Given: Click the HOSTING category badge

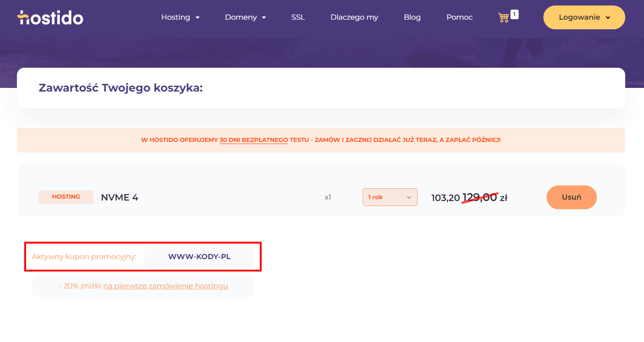Looking at the screenshot, I should pyautogui.click(x=66, y=197).
